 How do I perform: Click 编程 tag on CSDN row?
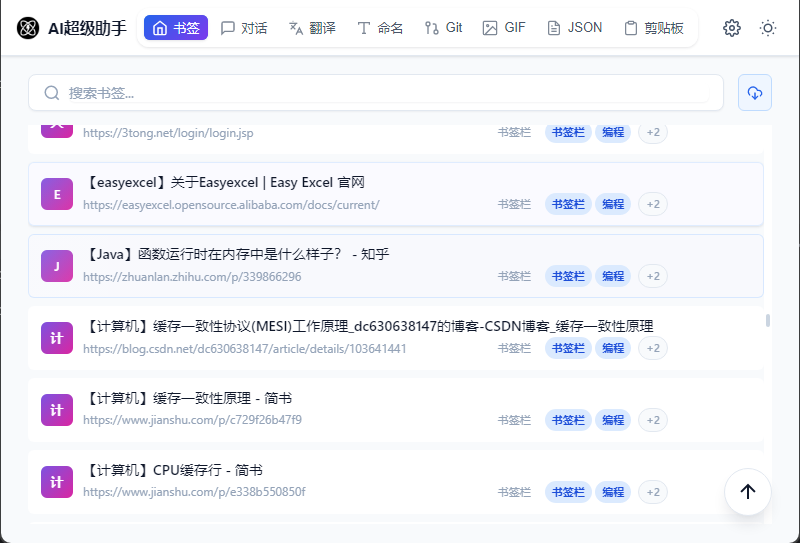point(613,348)
